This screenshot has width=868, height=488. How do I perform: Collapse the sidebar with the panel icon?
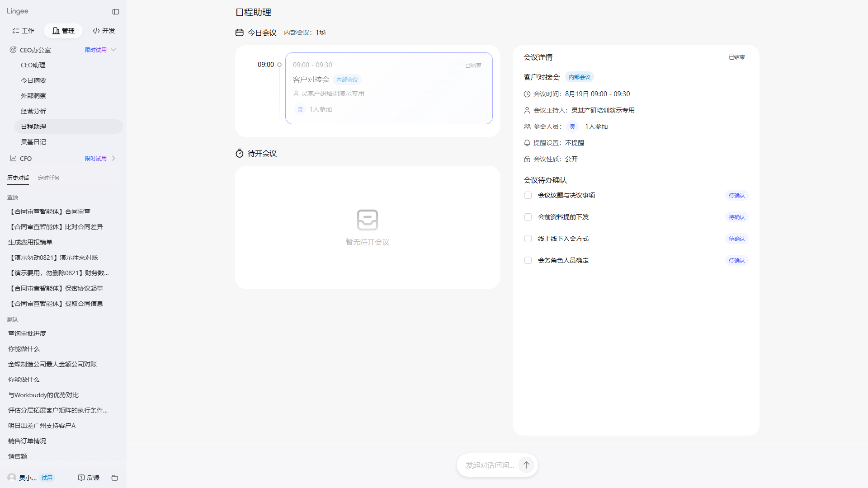pyautogui.click(x=116, y=12)
